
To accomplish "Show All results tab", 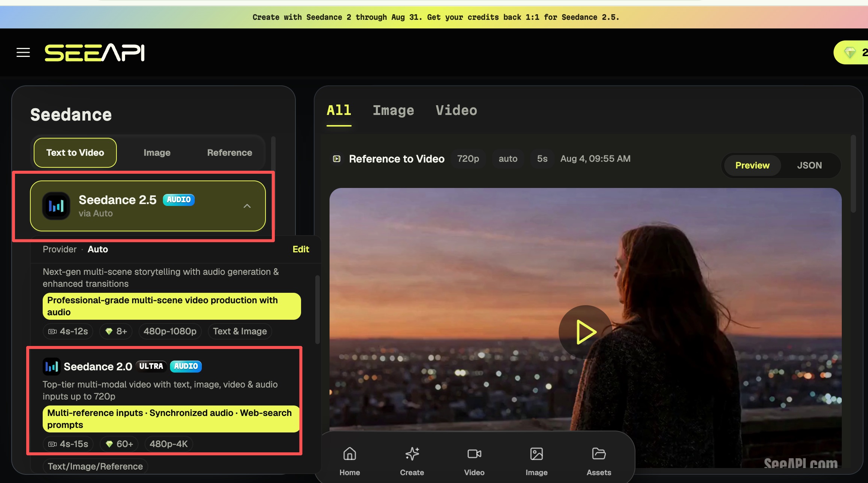I will click(x=339, y=110).
